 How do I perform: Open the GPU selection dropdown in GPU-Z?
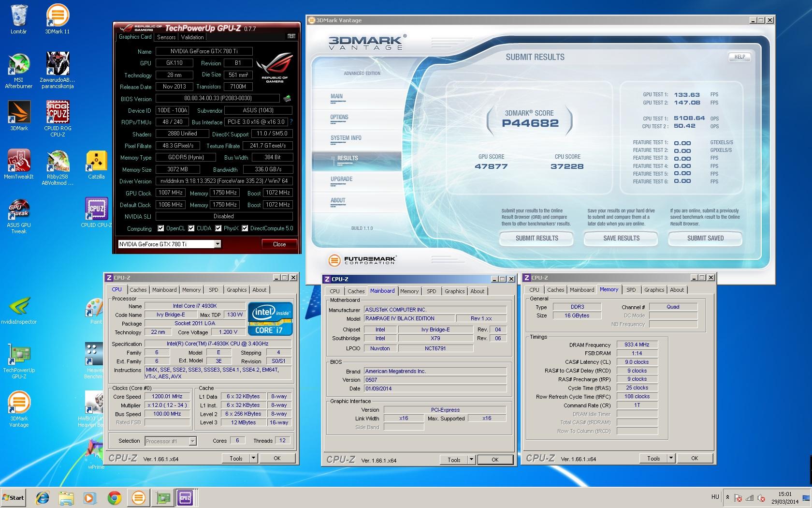tap(217, 244)
